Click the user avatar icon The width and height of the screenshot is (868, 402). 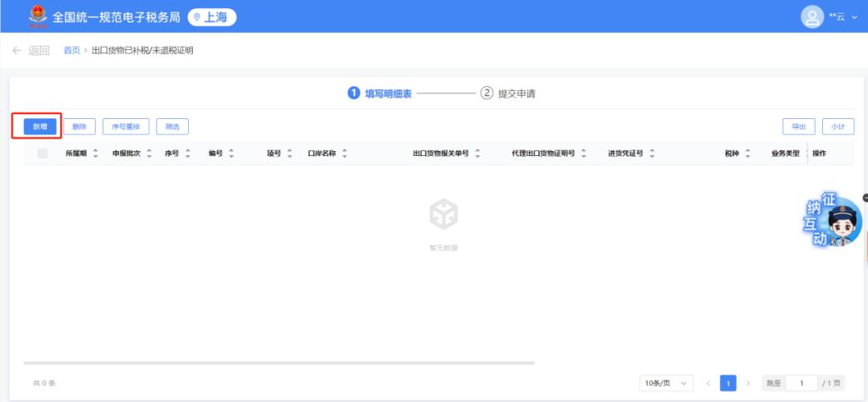pyautogui.click(x=812, y=17)
